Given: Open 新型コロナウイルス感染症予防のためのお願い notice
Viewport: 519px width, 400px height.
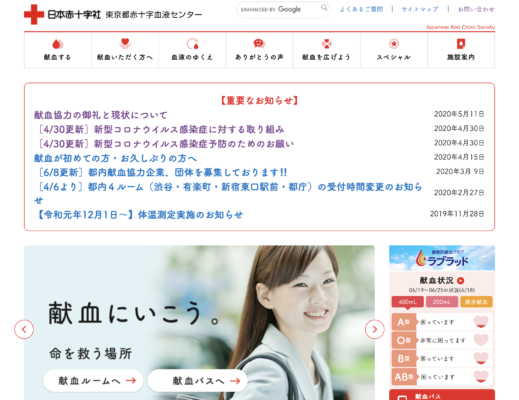Looking at the screenshot, I should click(x=166, y=144).
